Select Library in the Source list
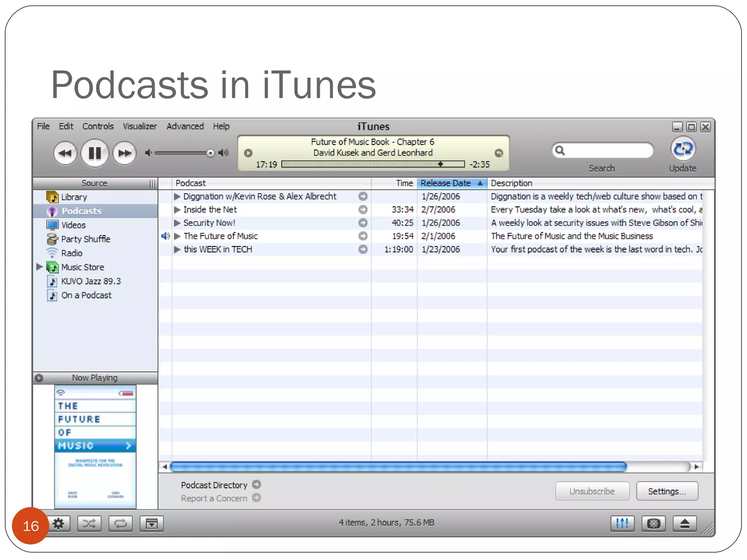 tap(96, 197)
